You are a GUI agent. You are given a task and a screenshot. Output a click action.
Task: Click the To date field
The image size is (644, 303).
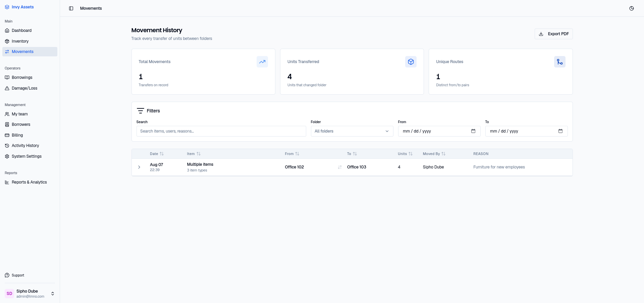[526, 131]
